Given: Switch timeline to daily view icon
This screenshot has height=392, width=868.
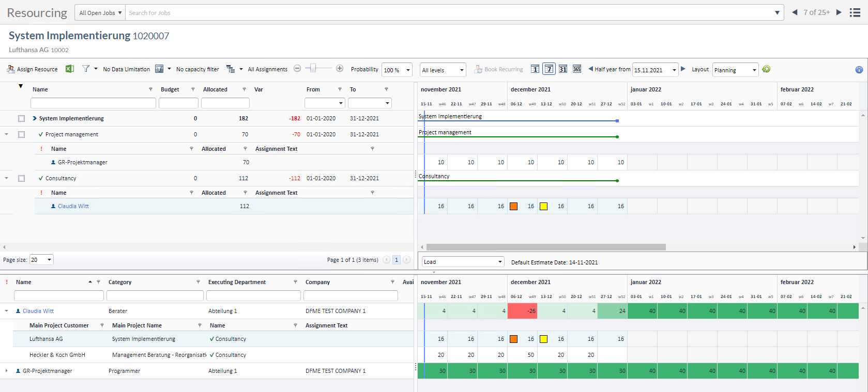Looking at the screenshot, I should (535, 69).
